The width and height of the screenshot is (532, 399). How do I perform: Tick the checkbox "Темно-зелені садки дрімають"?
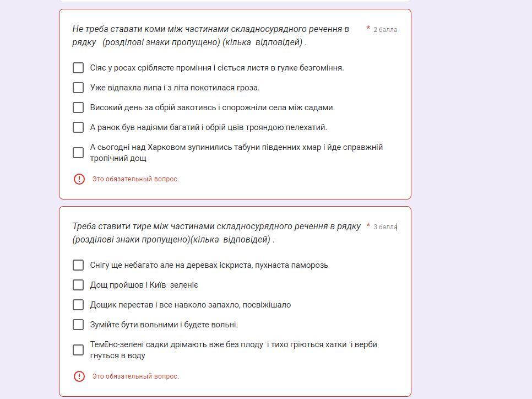coord(78,350)
